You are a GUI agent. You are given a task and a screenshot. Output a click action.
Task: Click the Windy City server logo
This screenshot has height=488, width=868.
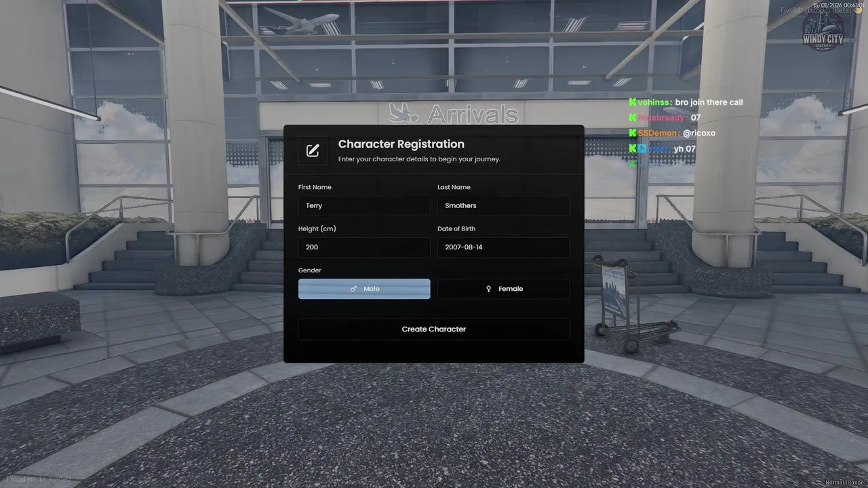point(823,30)
